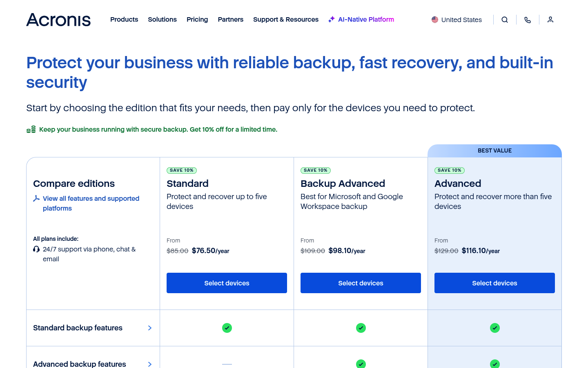588x368 pixels.
Task: Click the AI sparkle icon
Action: point(332,19)
